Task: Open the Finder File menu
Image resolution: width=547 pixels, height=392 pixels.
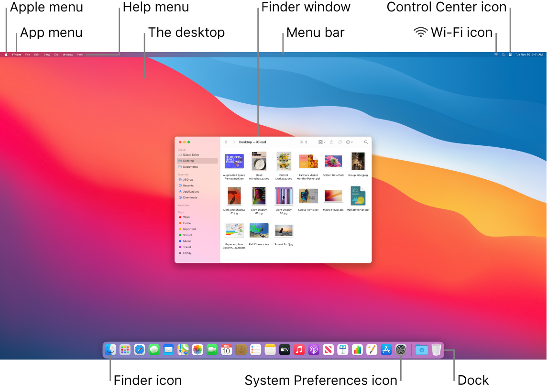Action: (27, 54)
